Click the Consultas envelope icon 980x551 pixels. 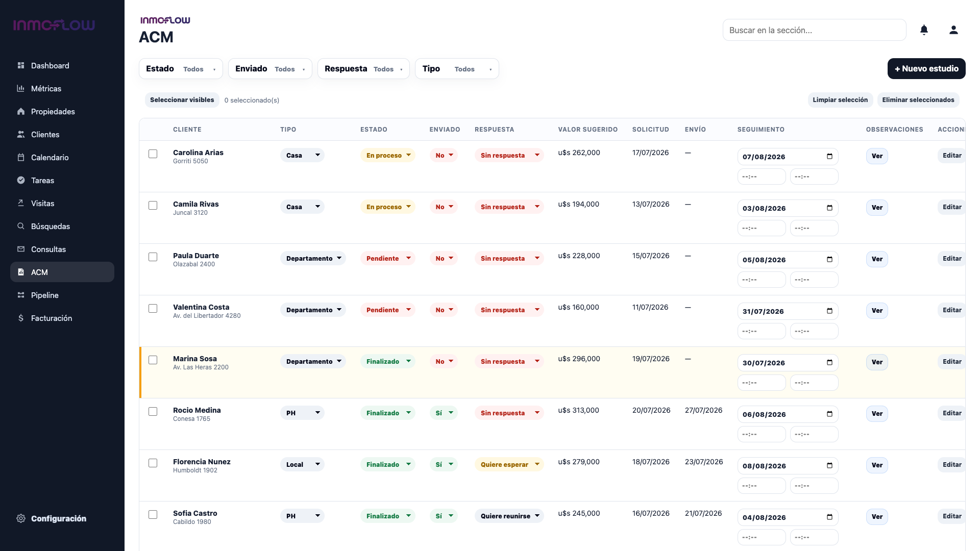click(21, 249)
